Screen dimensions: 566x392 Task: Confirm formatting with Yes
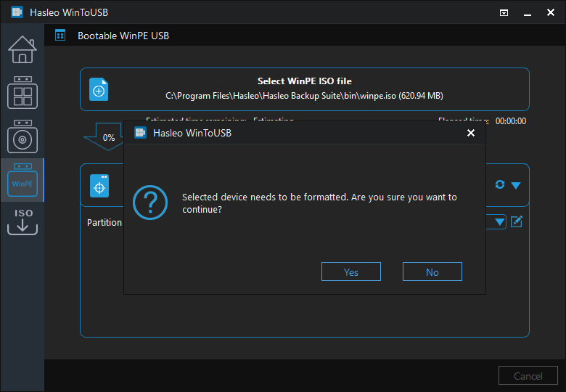[351, 271]
